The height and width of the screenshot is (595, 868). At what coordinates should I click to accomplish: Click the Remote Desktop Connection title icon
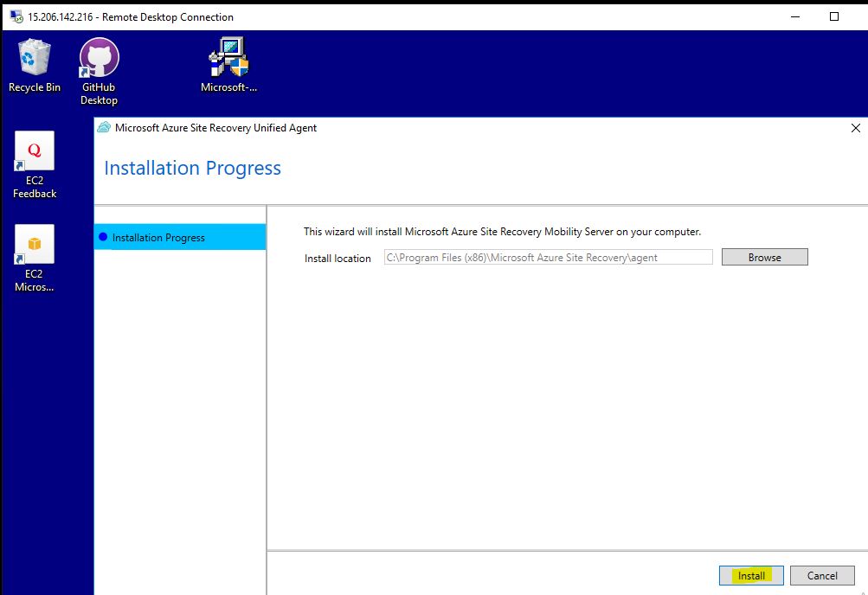coord(16,16)
